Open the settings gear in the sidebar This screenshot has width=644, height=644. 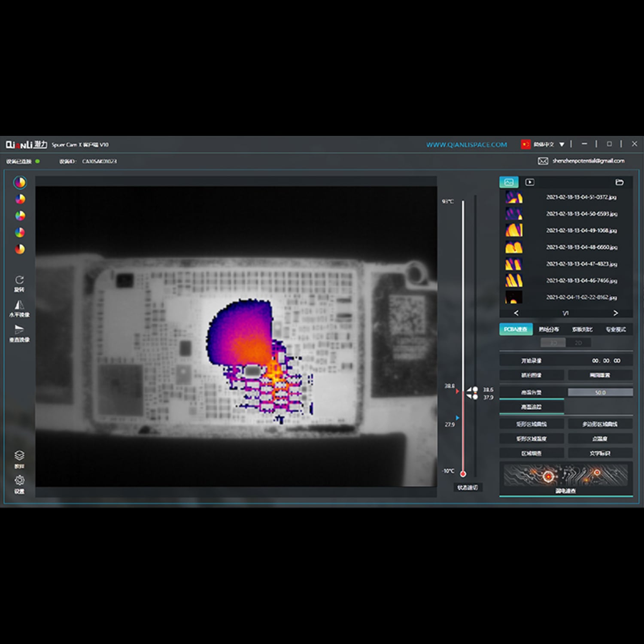(19, 480)
